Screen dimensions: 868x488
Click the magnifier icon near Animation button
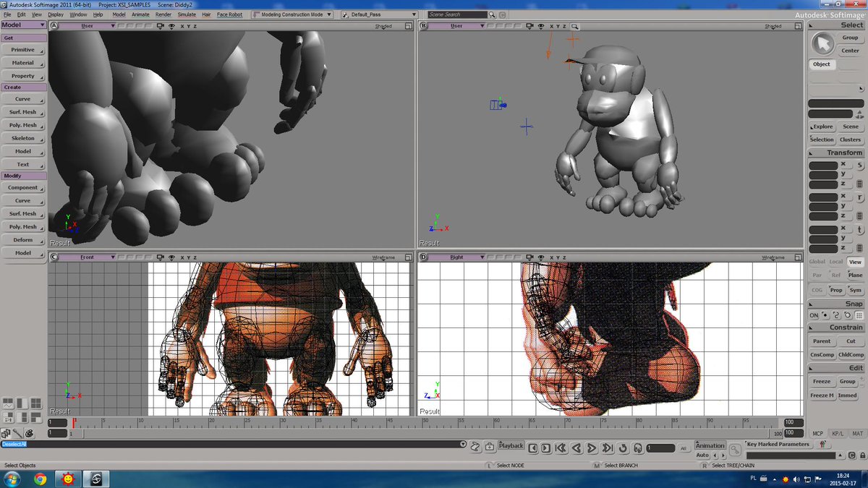735,450
